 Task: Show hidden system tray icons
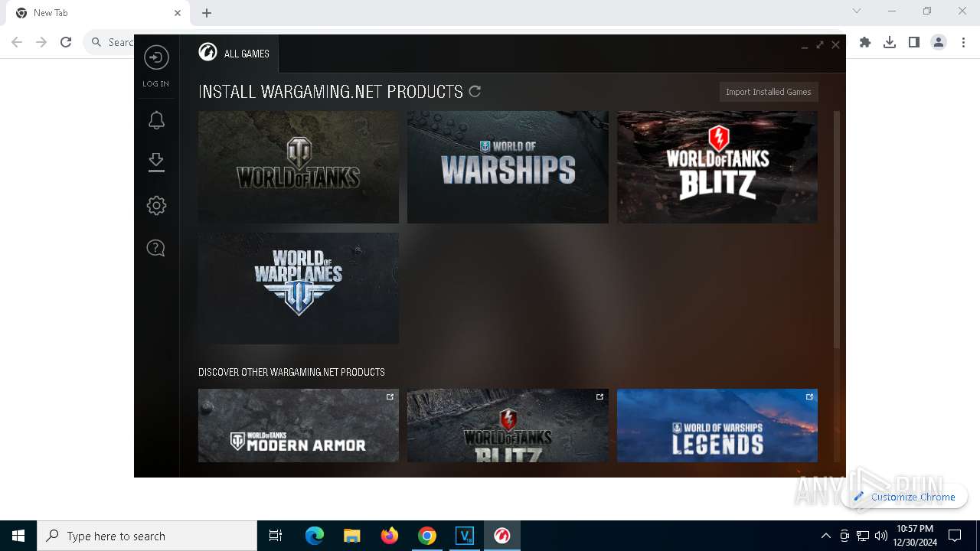point(825,536)
